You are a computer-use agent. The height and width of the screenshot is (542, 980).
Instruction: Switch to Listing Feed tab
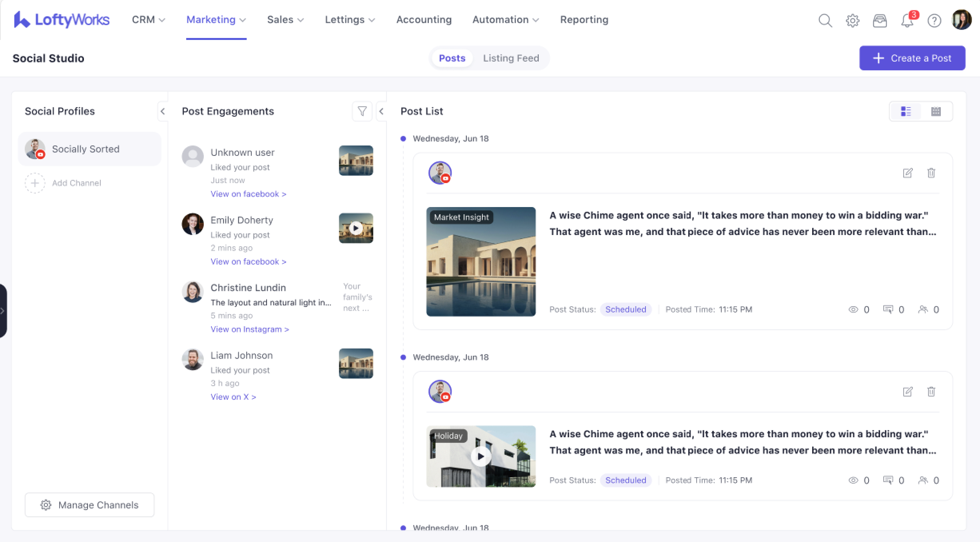(x=511, y=58)
